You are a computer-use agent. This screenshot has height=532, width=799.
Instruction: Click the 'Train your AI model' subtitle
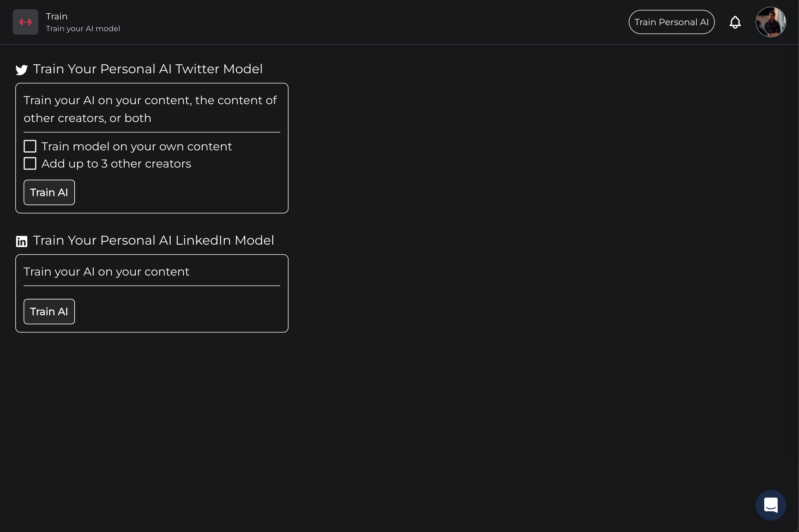83,28
